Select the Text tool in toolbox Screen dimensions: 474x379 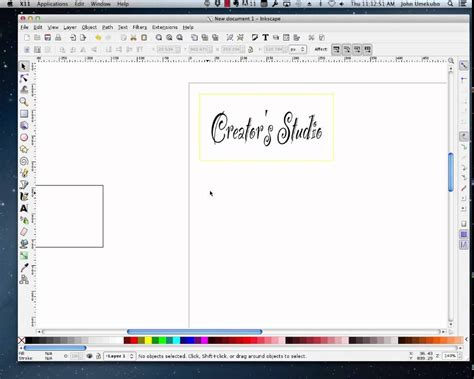24,208
